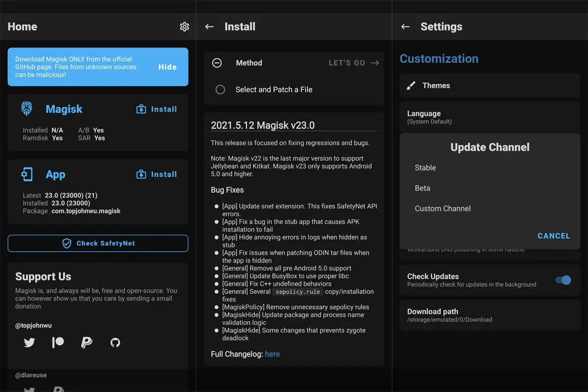Click the Latest version '23.0 (23000) (21)'

coord(72,196)
